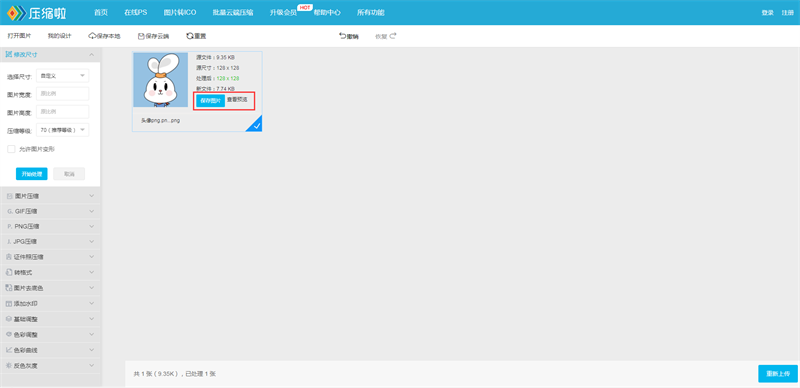Click the 取消 button
Viewport: 800px width, 388px height.
tap(69, 174)
